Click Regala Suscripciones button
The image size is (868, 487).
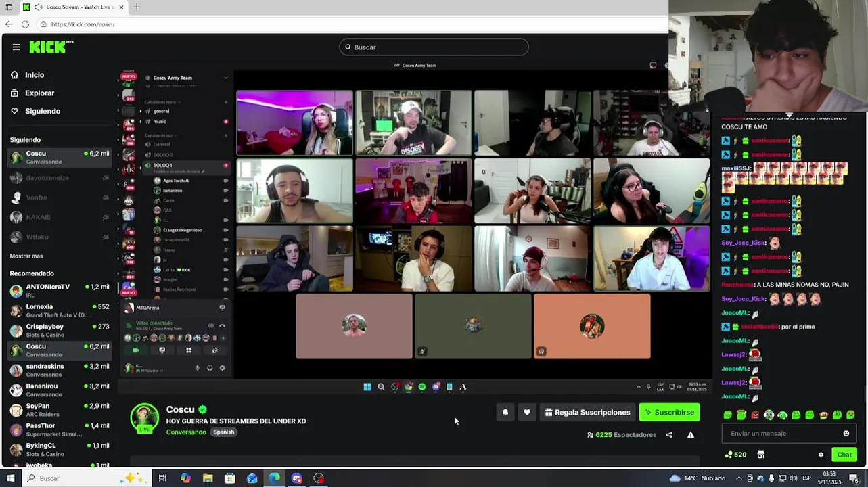click(587, 412)
